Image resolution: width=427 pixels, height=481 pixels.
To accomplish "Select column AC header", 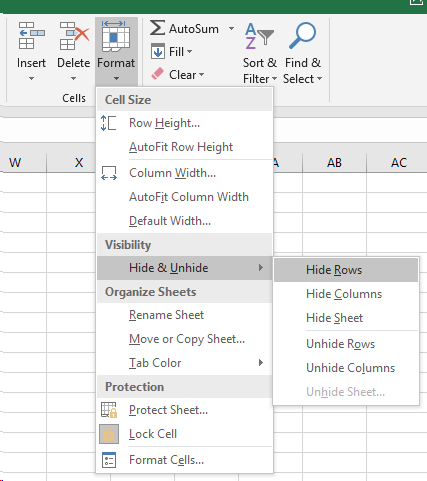I will click(x=397, y=163).
